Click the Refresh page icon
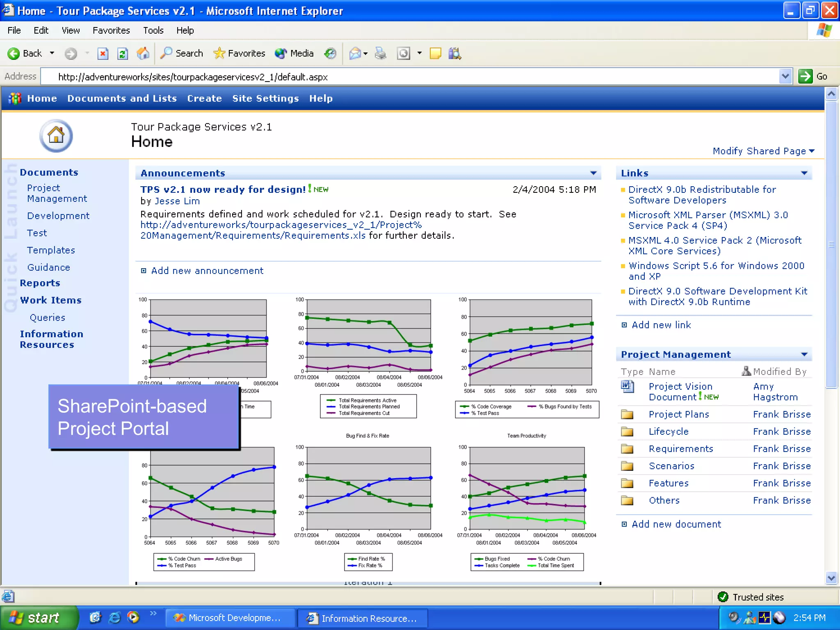This screenshot has height=630, width=840. coord(123,54)
